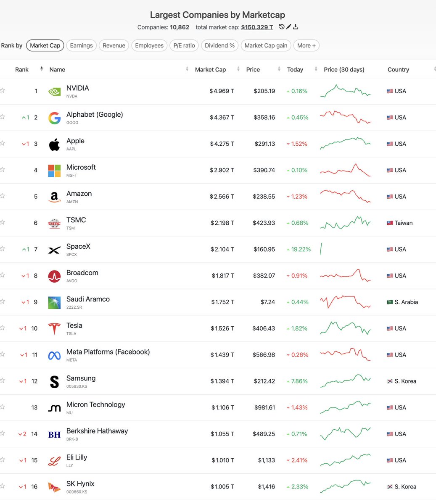Toggle favorite star for TSMC
The image size is (436, 504).
pyautogui.click(x=3, y=222)
